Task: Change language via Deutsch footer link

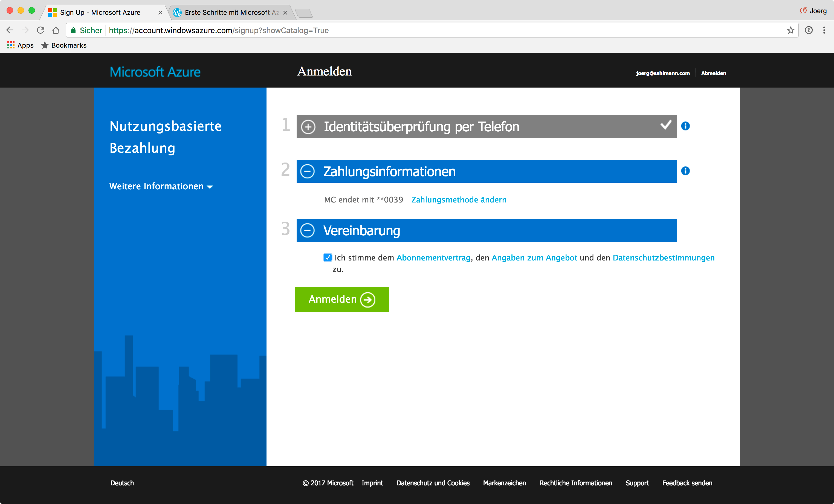Action: (x=122, y=483)
